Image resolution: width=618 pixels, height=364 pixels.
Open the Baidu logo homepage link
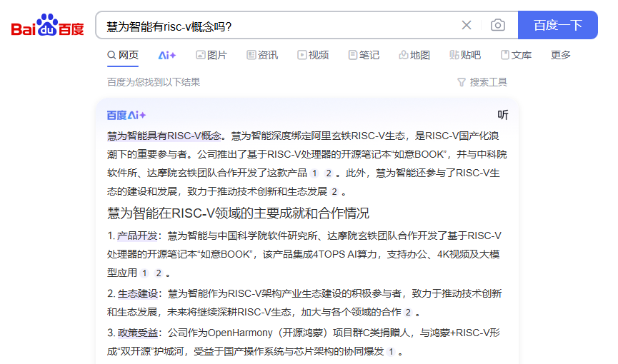point(47,25)
